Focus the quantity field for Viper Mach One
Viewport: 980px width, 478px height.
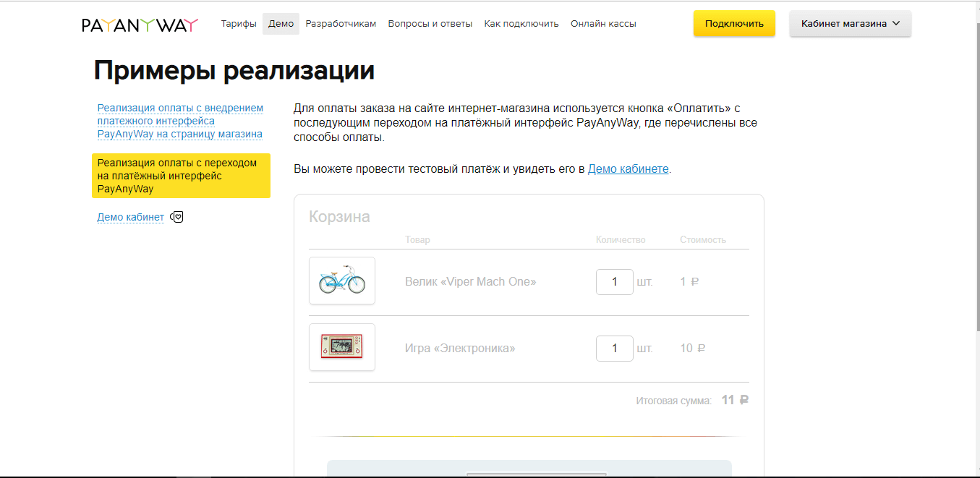614,282
